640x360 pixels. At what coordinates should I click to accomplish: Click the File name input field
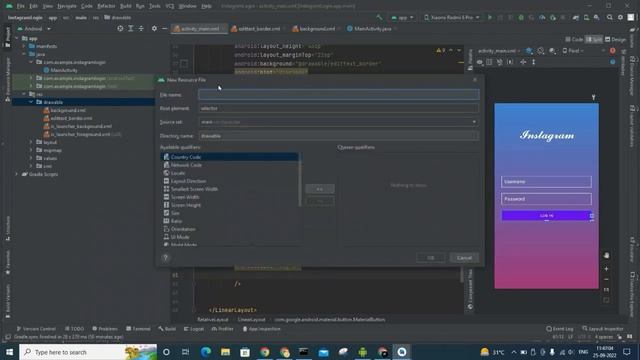(339, 95)
